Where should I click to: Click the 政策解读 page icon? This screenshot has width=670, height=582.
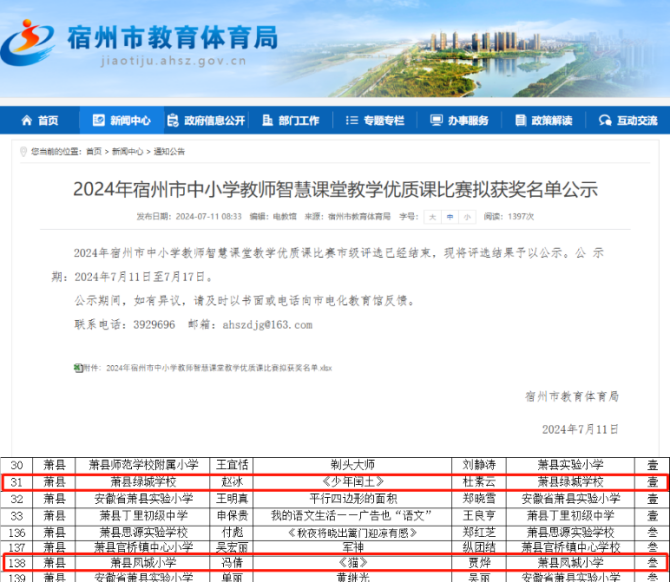coord(520,121)
